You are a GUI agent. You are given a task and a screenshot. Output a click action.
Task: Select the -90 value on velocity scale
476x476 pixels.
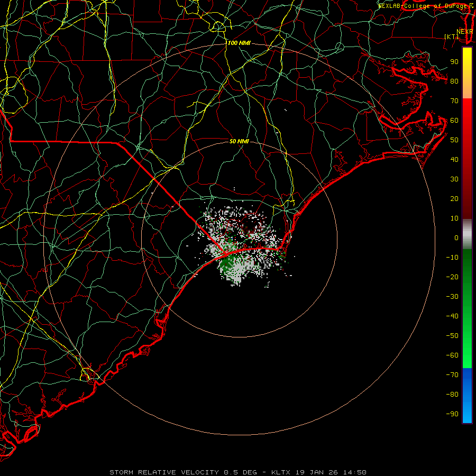click(x=452, y=414)
